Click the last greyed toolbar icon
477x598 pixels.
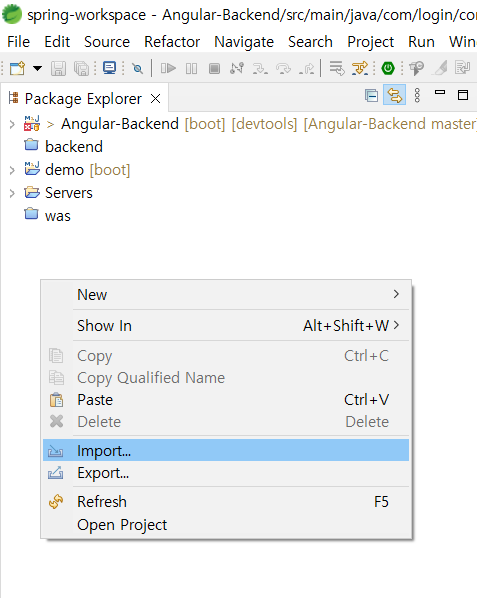pyautogui.click(x=463, y=69)
